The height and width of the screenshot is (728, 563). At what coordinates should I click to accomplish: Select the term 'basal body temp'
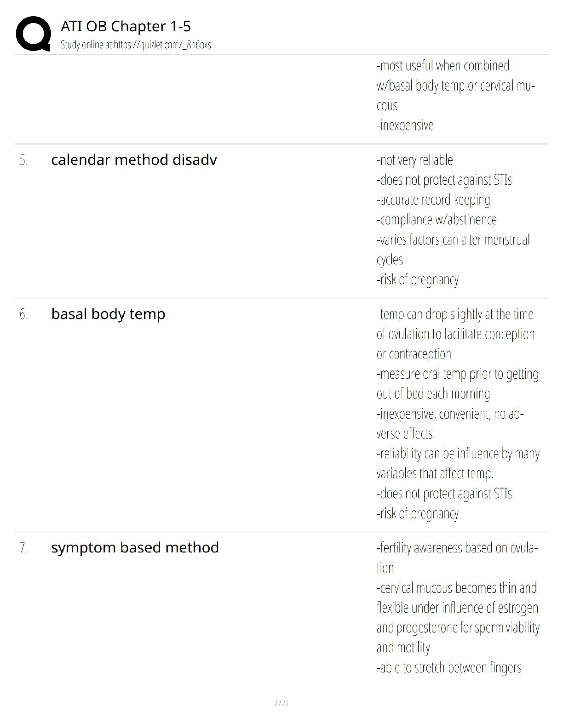108,314
